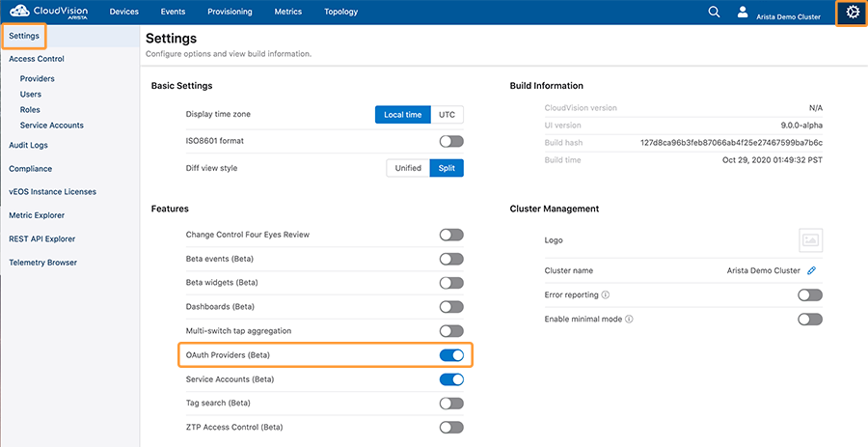Open the Metric Explorer
The width and height of the screenshot is (868, 447).
tap(37, 215)
